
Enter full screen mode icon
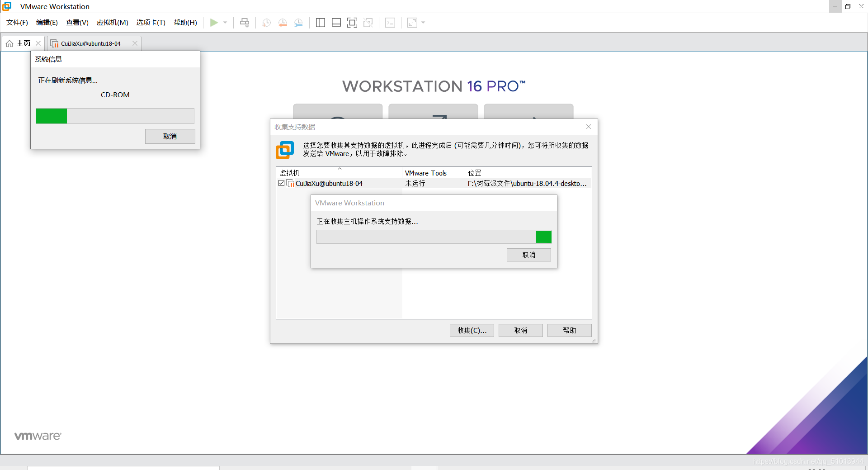(352, 23)
